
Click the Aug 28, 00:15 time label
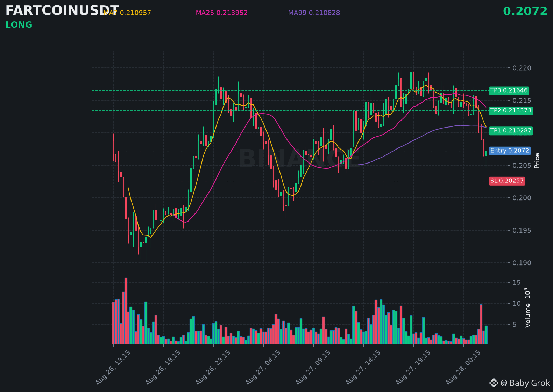(463, 368)
